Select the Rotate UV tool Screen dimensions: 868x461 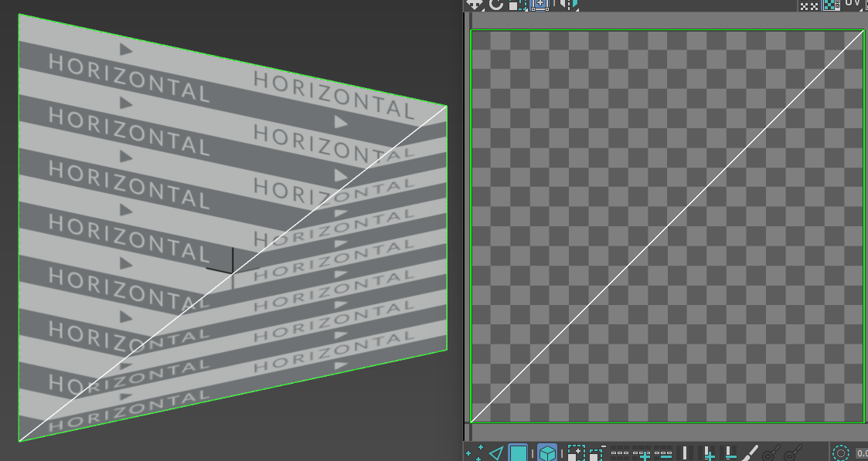pos(496,5)
